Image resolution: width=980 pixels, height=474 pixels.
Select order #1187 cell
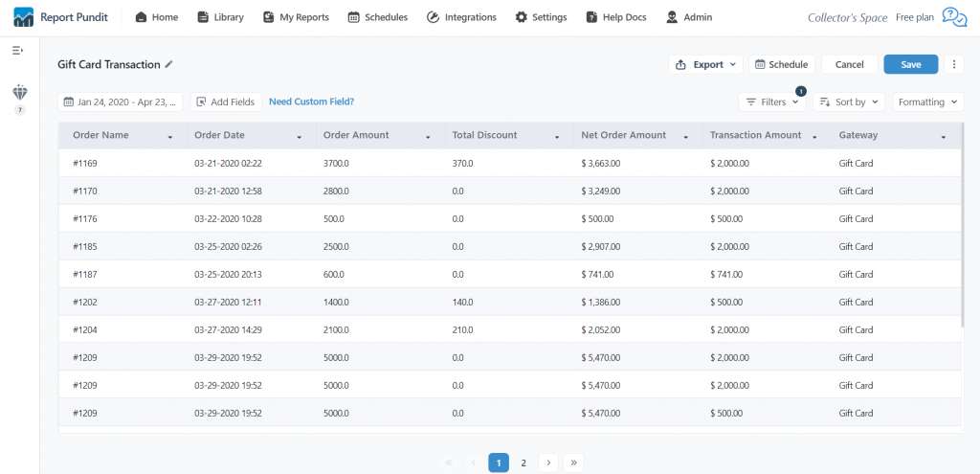[x=85, y=274]
